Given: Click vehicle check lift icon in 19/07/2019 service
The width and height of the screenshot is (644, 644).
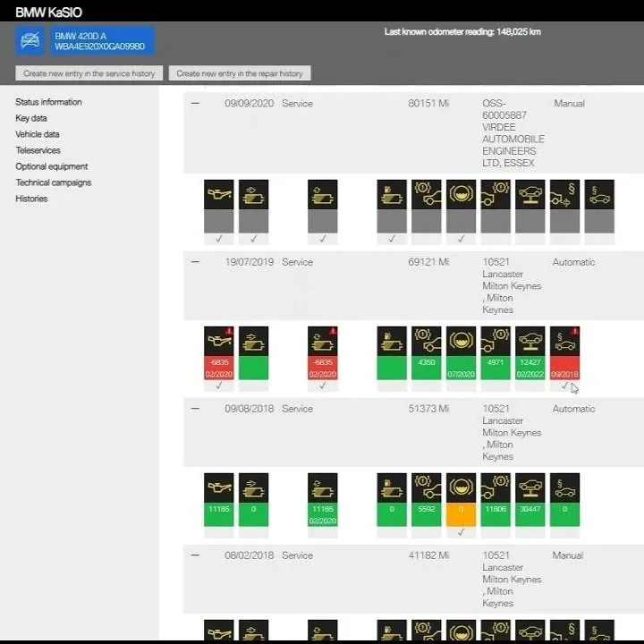Looking at the screenshot, I should coord(530,342).
